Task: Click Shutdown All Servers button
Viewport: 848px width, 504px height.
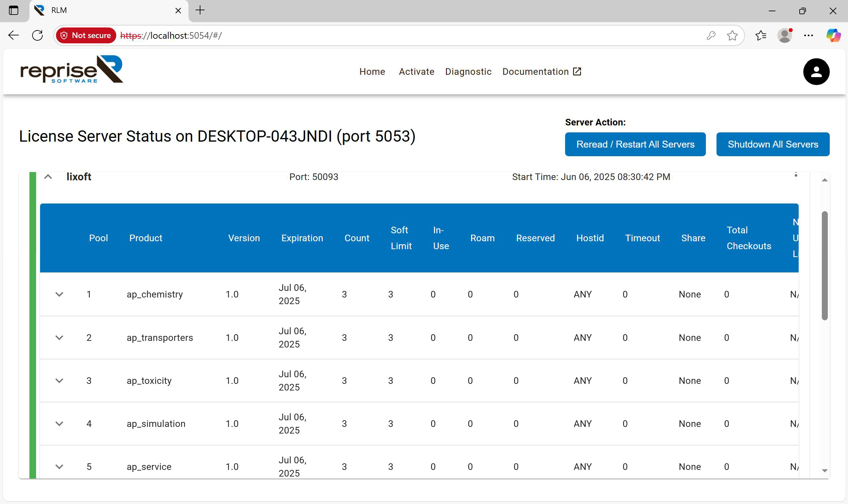Action: click(772, 144)
